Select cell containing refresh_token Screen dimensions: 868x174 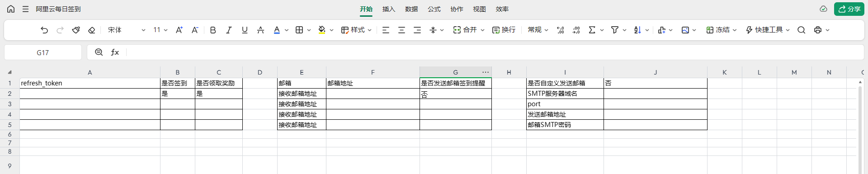tap(90, 83)
